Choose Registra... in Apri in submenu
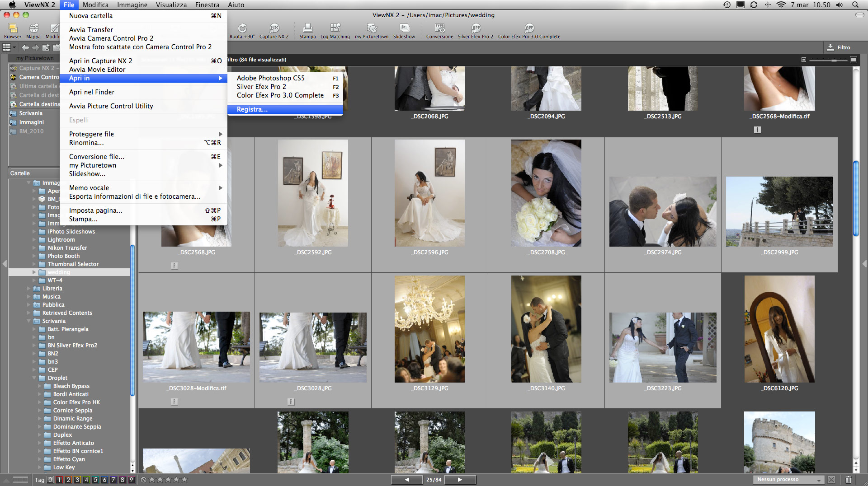Screen dimensions: 868x486 (x=285, y=109)
